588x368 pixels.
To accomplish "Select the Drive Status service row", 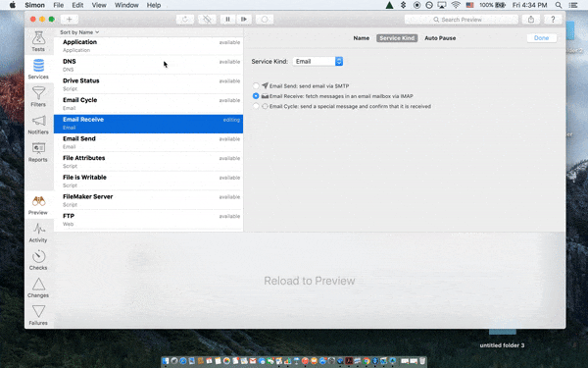I will tap(149, 84).
